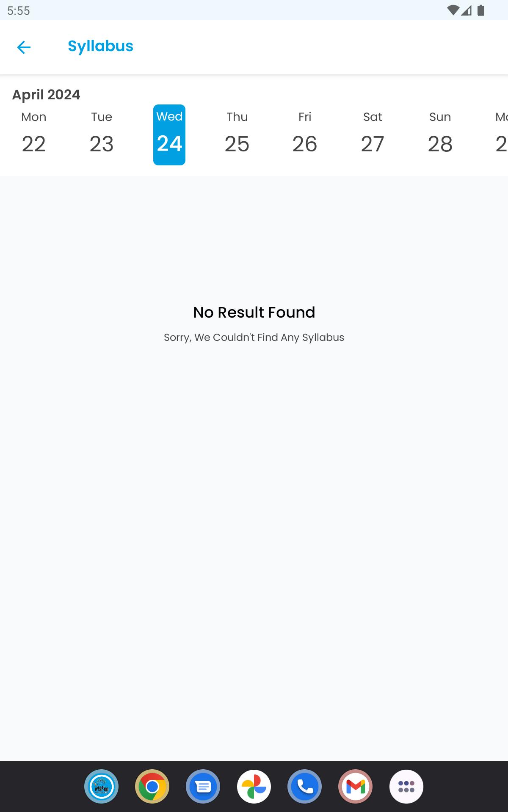508x812 pixels.
Task: Launch Chrome from the dock
Action: click(x=152, y=787)
